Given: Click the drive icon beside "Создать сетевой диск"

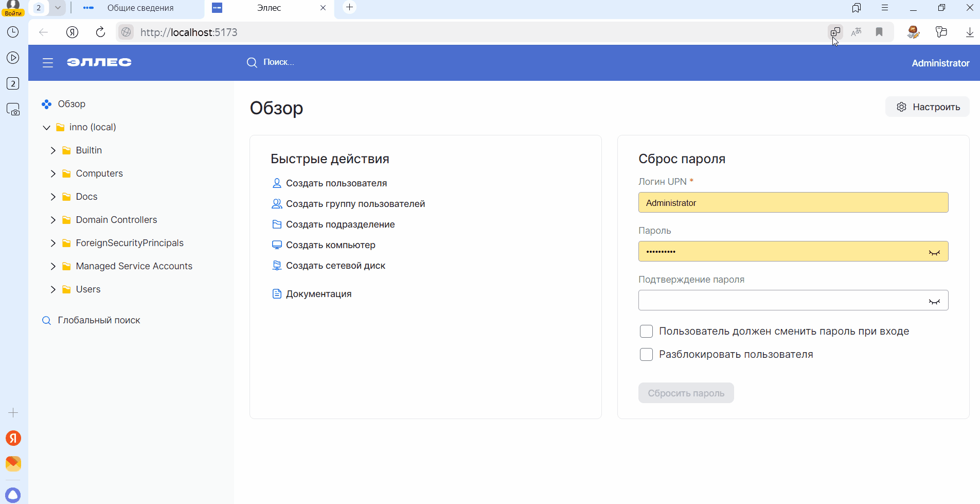Looking at the screenshot, I should click(x=277, y=265).
